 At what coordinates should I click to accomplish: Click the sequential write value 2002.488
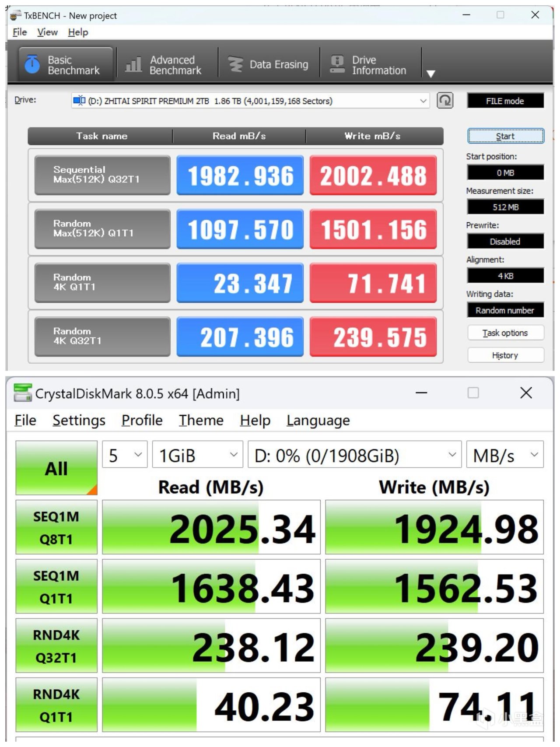[373, 175]
